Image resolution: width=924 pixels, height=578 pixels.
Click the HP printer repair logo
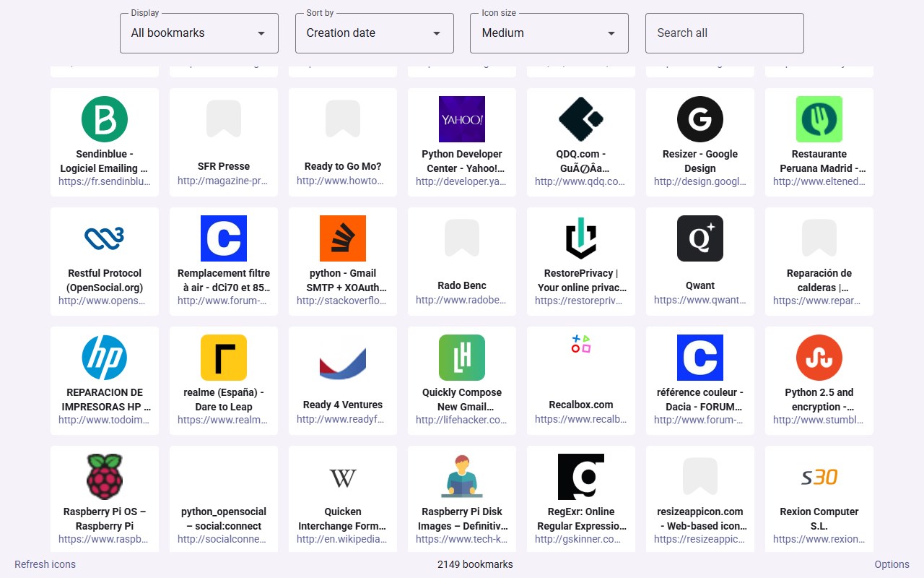tap(105, 358)
